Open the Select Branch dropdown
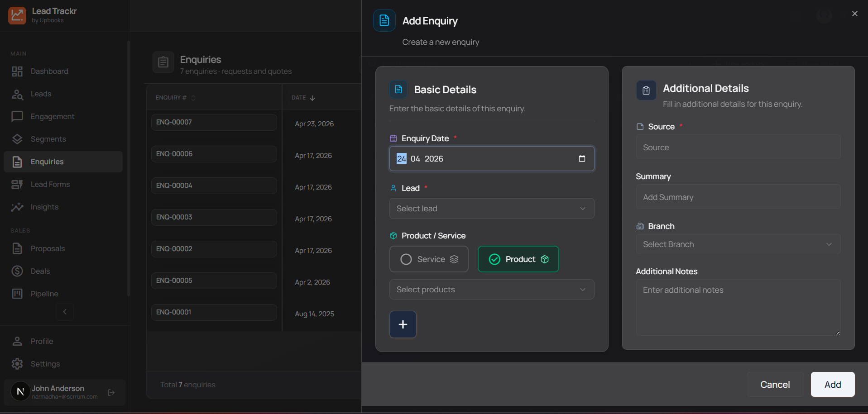Image resolution: width=868 pixels, height=414 pixels. [738, 244]
